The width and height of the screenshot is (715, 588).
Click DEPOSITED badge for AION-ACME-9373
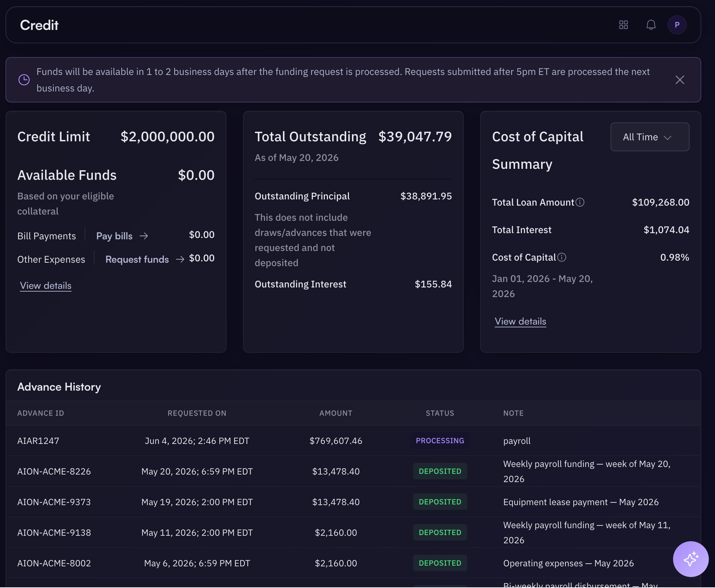tap(440, 502)
